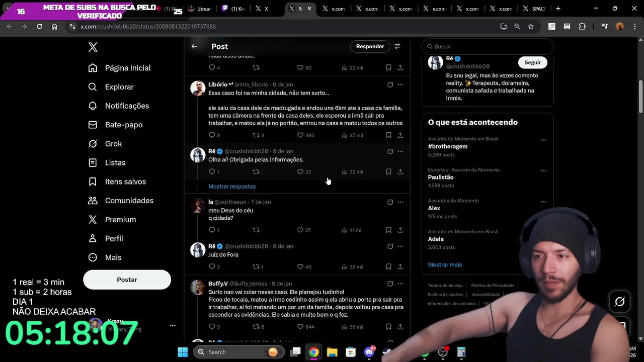The width and height of the screenshot is (644, 362).
Task: Click into the Buscar search field
Action: coord(488,46)
